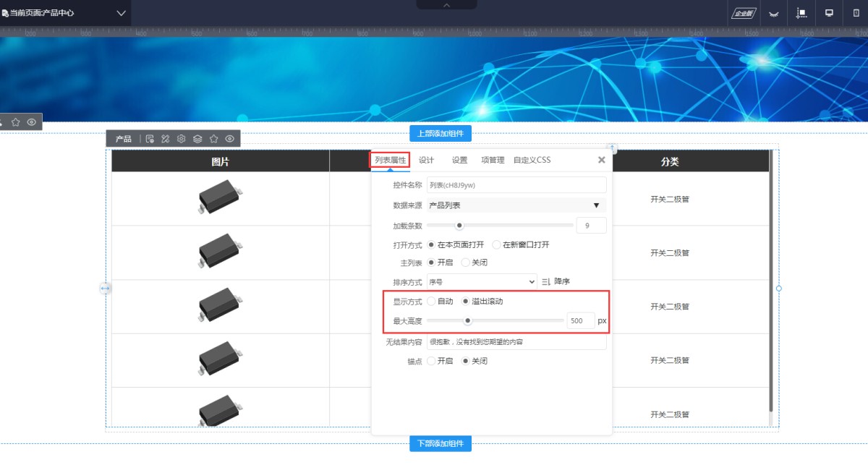Expand the 排序方式 序号 dropdown

[x=482, y=281]
